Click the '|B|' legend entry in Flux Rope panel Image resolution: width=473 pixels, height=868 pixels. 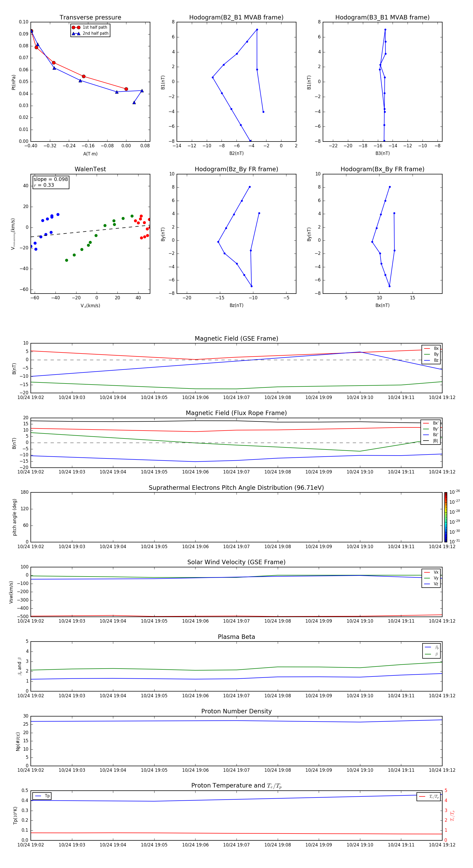pos(431,441)
